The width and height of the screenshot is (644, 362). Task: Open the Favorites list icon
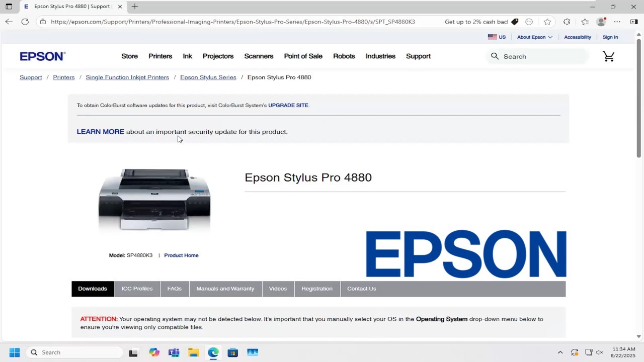(x=585, y=22)
